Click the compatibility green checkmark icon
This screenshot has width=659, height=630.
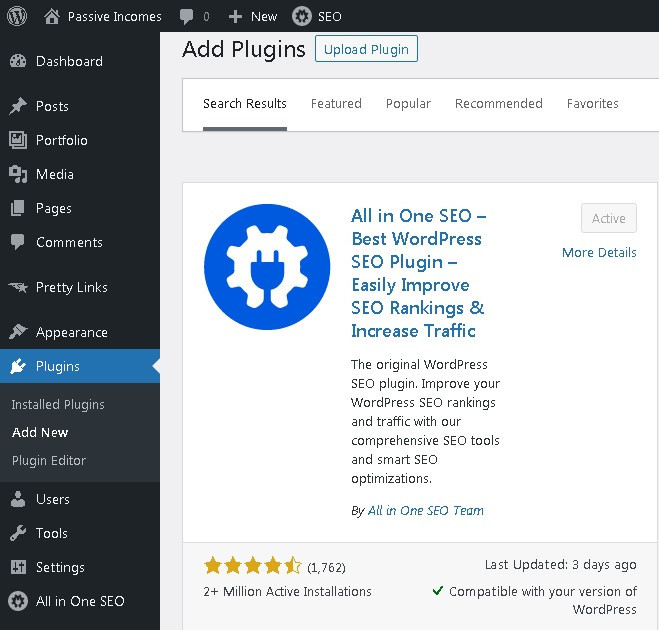tap(438, 590)
